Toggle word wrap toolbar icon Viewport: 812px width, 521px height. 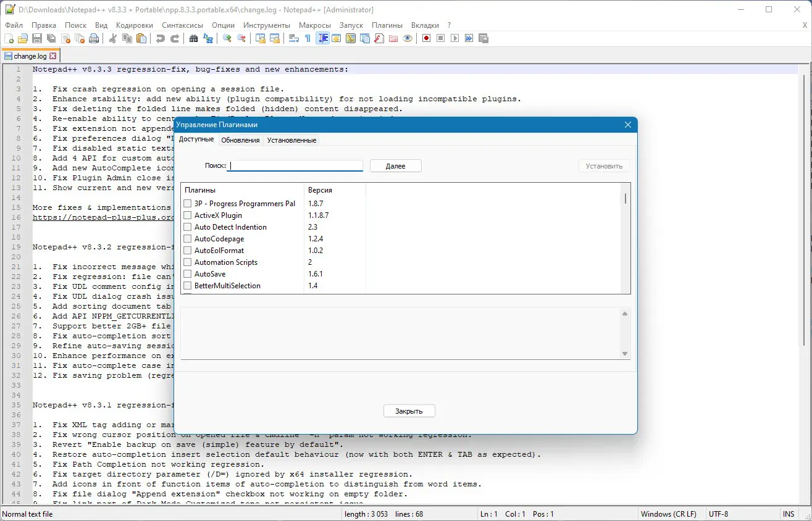(x=294, y=38)
